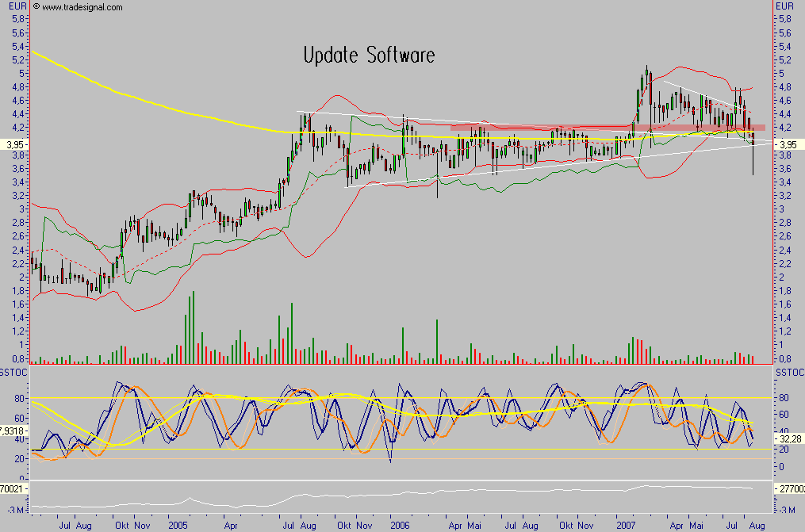Click the "60" level on right stochastic axis

click(784, 415)
